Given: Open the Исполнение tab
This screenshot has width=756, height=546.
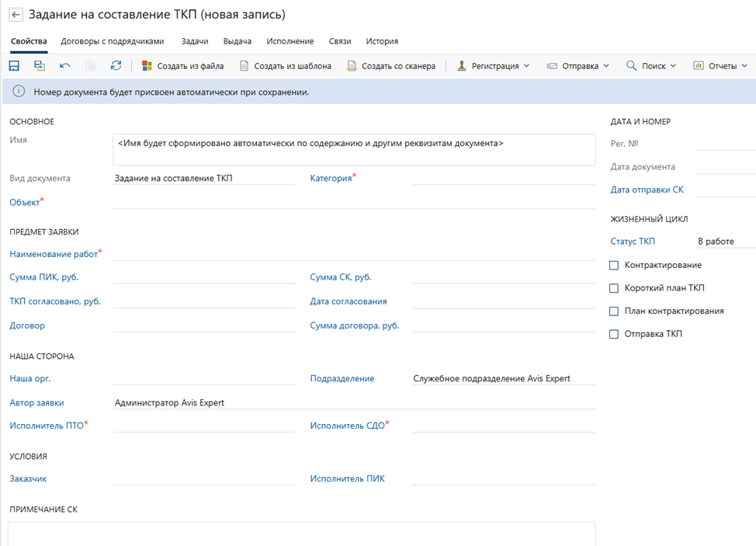Looking at the screenshot, I should click(x=290, y=41).
